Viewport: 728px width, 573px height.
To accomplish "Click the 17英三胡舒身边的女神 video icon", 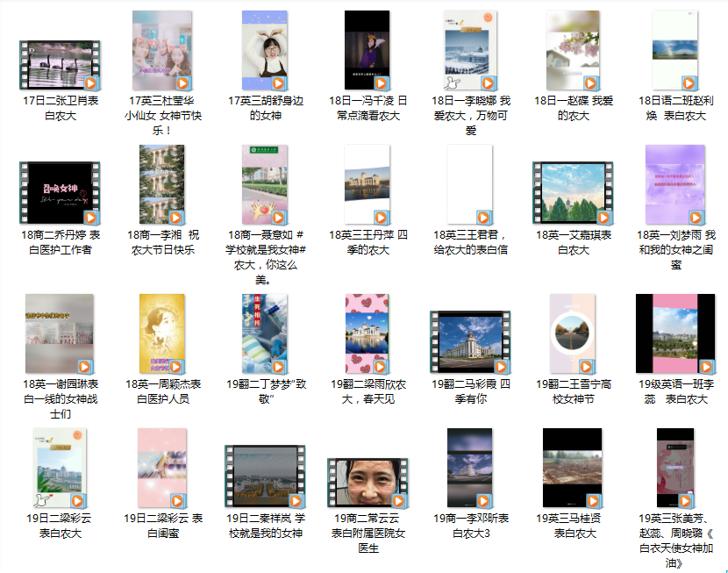I will pos(265,51).
